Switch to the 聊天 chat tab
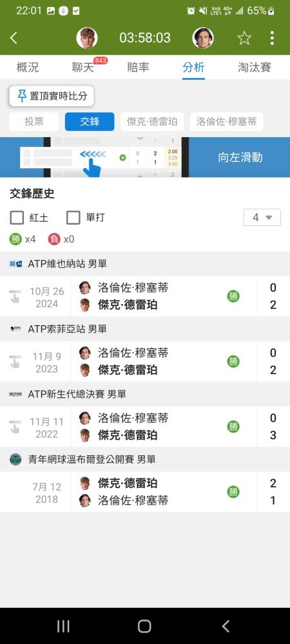 (83, 68)
